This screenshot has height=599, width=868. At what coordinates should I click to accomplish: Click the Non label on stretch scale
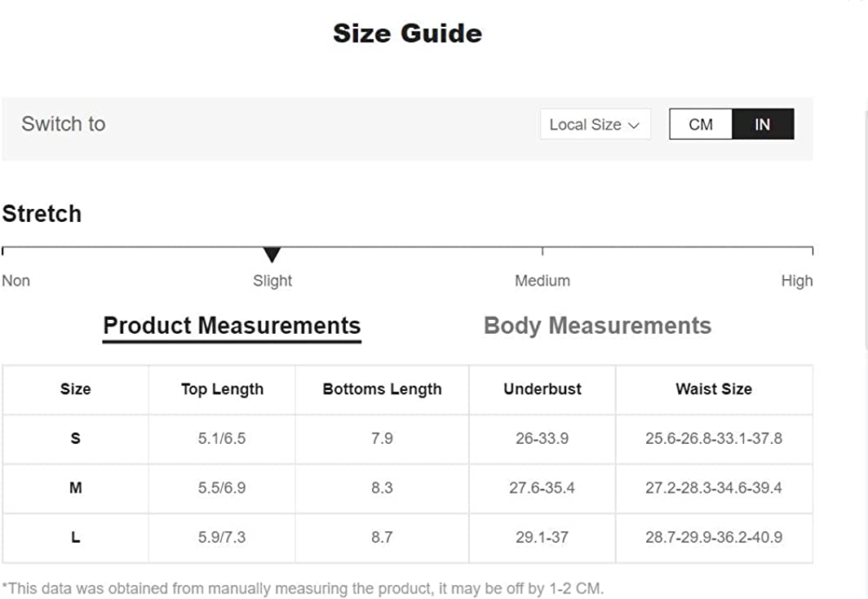click(x=16, y=281)
